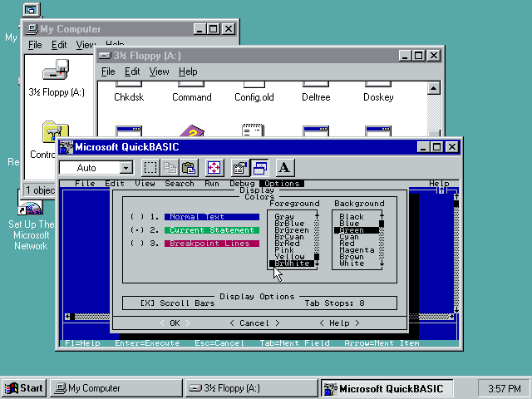532x399 pixels.
Task: Choose BrGreen in the Foreground list
Action: coord(292,230)
